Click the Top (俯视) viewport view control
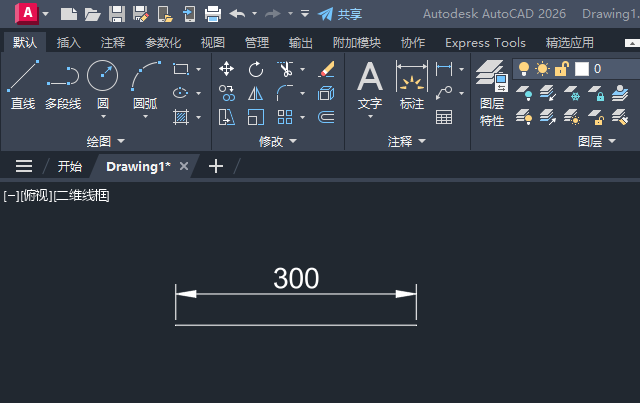The width and height of the screenshot is (640, 403). pos(37,196)
